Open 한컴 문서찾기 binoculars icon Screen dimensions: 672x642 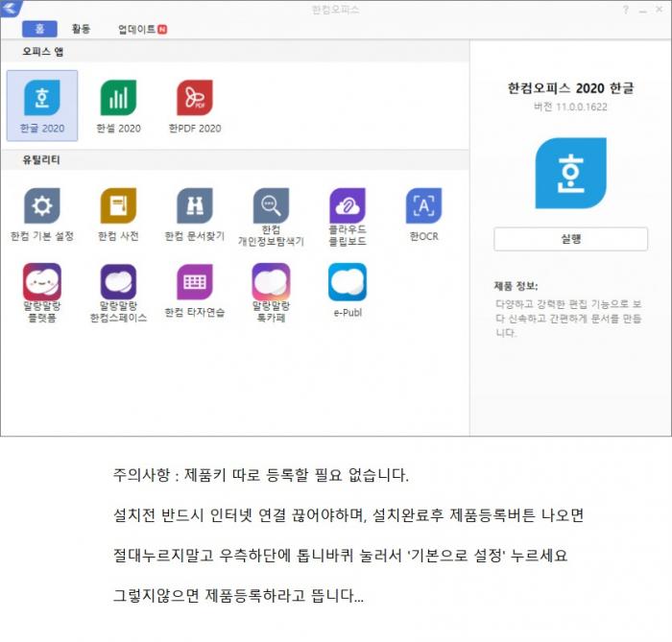point(195,205)
